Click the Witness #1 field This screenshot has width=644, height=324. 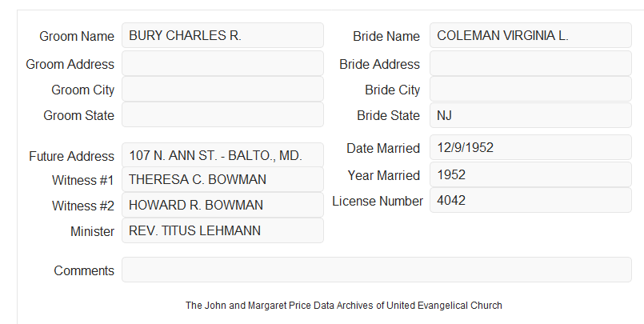[x=222, y=179]
